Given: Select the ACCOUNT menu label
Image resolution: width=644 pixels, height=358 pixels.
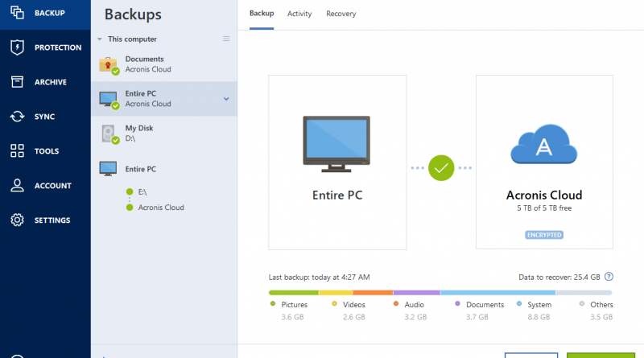Looking at the screenshot, I should click(52, 186).
